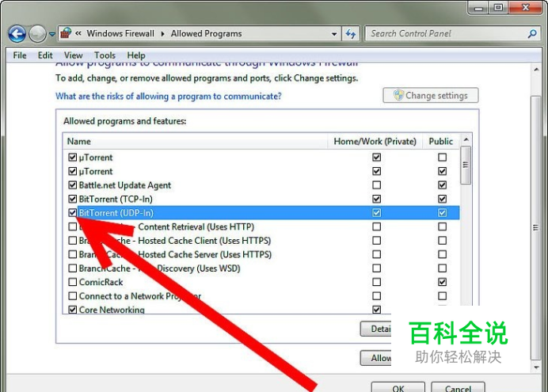
Task: Click the Home/Work (Private) column header
Action: coord(375,141)
